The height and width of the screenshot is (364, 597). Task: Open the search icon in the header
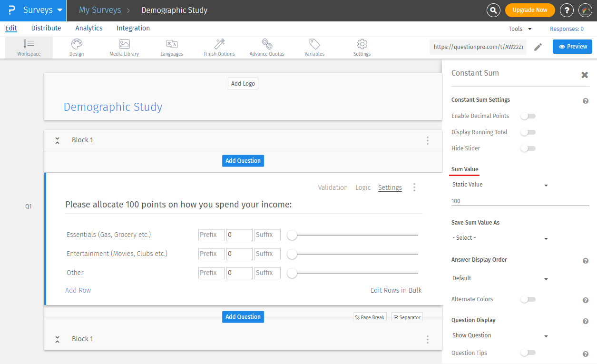[493, 10]
